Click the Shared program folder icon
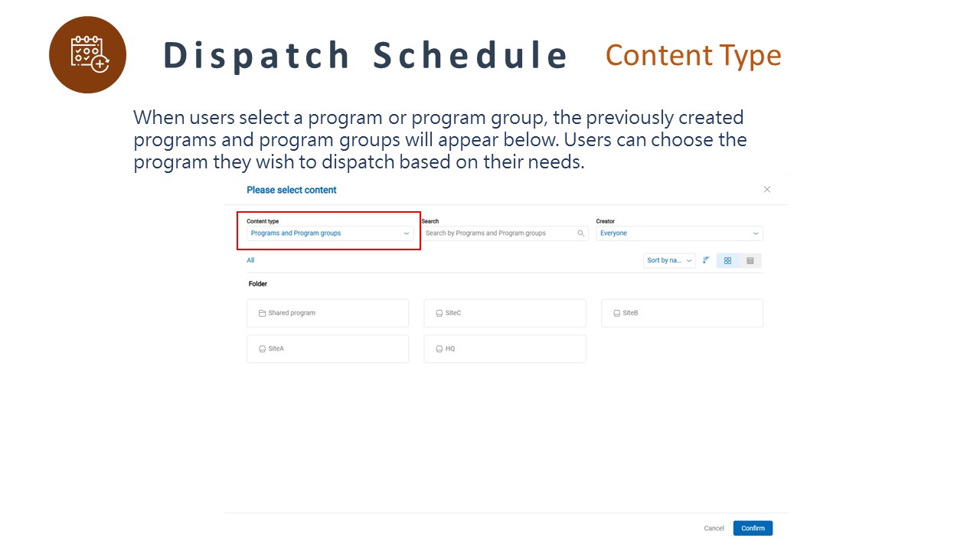The image size is (980, 551). click(262, 313)
